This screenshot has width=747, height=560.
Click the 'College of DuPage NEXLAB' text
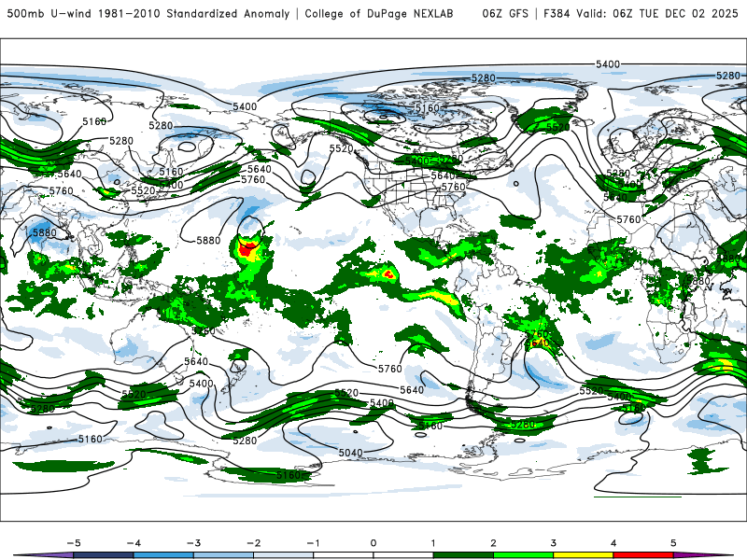(379, 13)
